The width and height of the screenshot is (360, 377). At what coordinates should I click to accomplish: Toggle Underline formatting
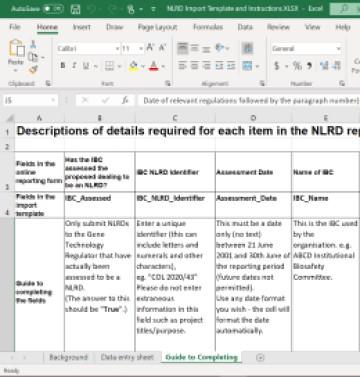(86, 66)
